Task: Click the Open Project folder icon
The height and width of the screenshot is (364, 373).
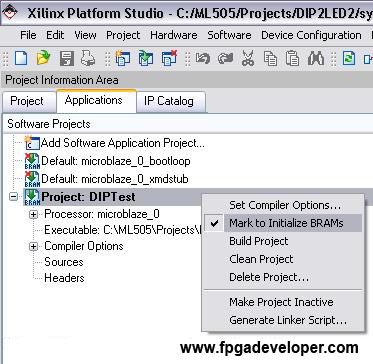Action: (x=43, y=59)
